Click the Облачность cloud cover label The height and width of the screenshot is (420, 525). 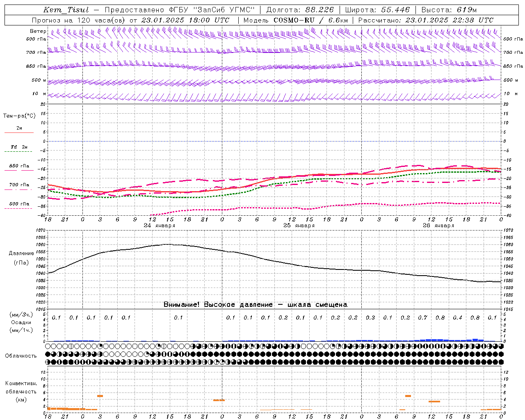point(21,356)
